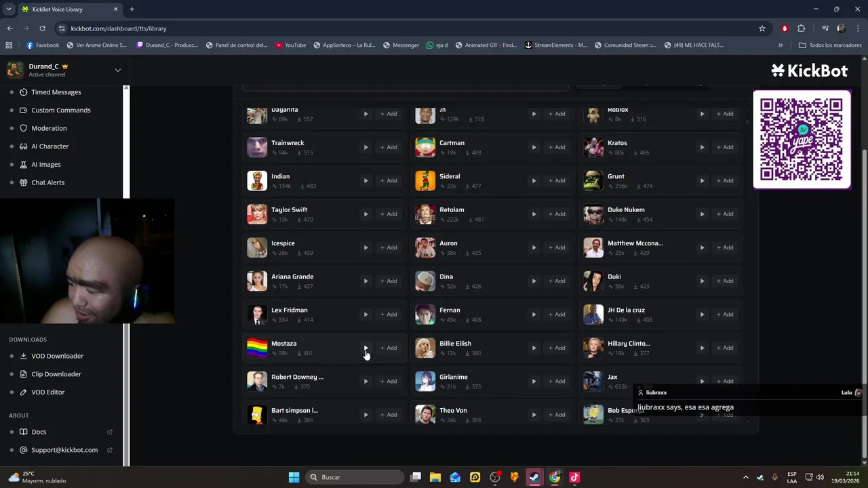The height and width of the screenshot is (488, 868).
Task: Add the Trainwreck voice
Action: (389, 147)
